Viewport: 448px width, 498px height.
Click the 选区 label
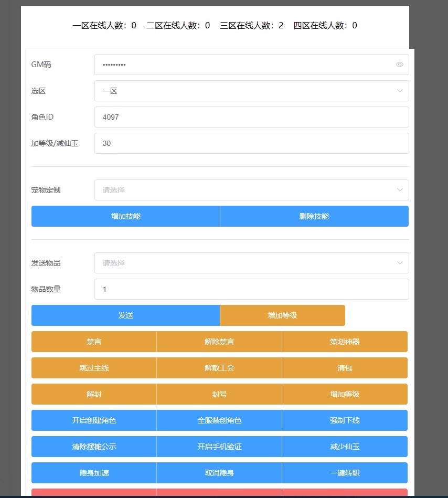coord(38,91)
